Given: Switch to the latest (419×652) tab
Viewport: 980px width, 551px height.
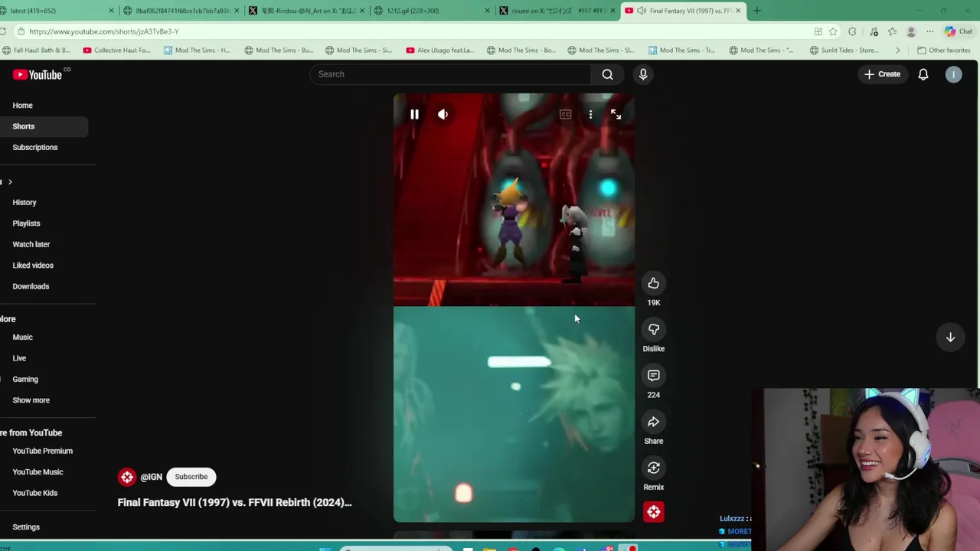Looking at the screenshot, I should click(54, 11).
